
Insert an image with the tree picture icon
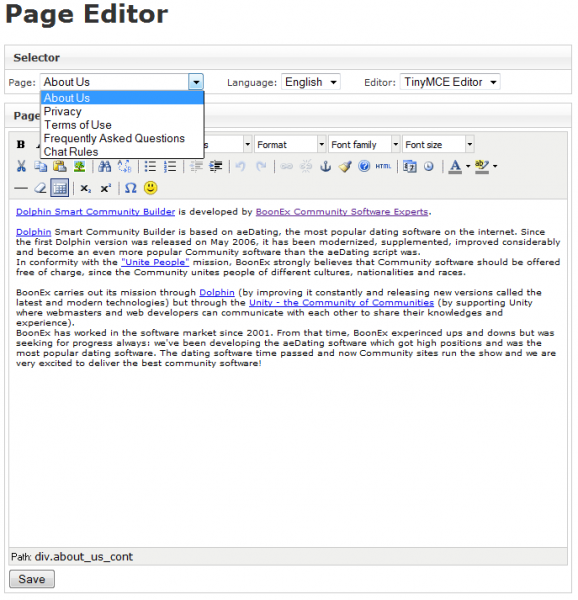(x=80, y=166)
